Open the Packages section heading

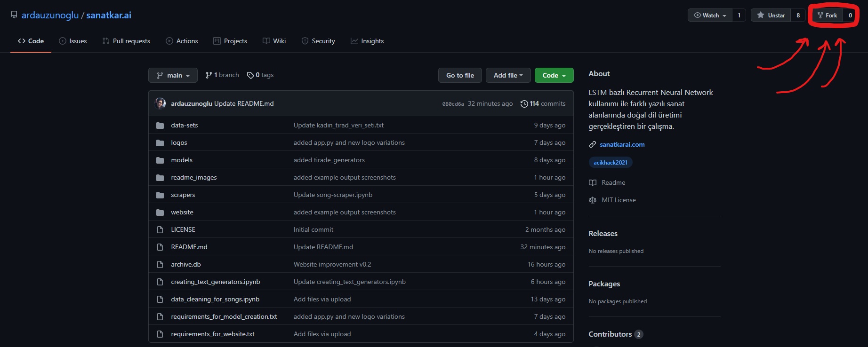[604, 284]
